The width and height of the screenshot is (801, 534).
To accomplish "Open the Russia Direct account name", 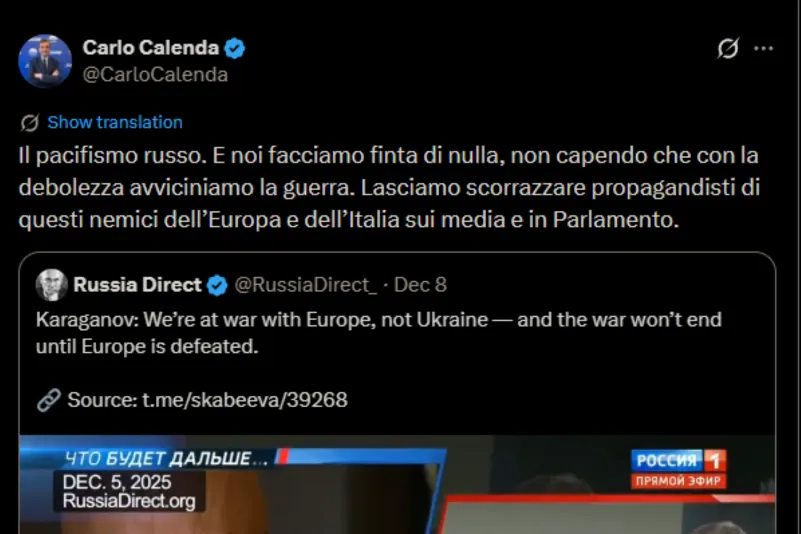I will 137,285.
